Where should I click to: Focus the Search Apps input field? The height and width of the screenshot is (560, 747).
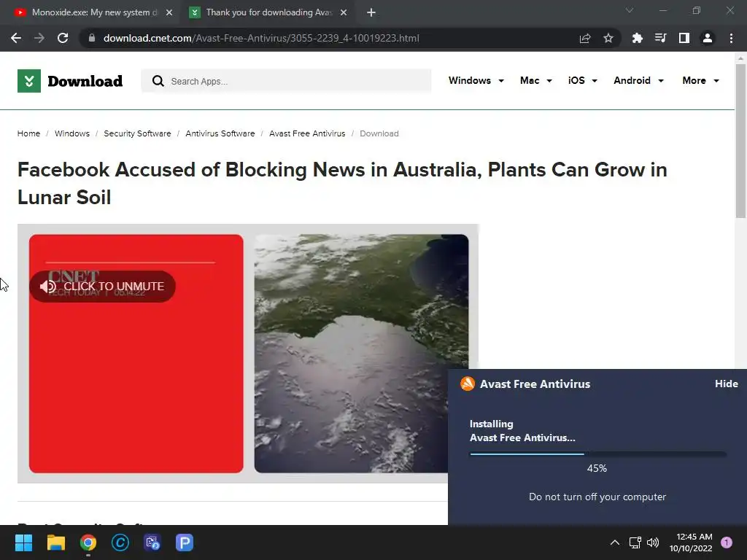click(x=286, y=81)
